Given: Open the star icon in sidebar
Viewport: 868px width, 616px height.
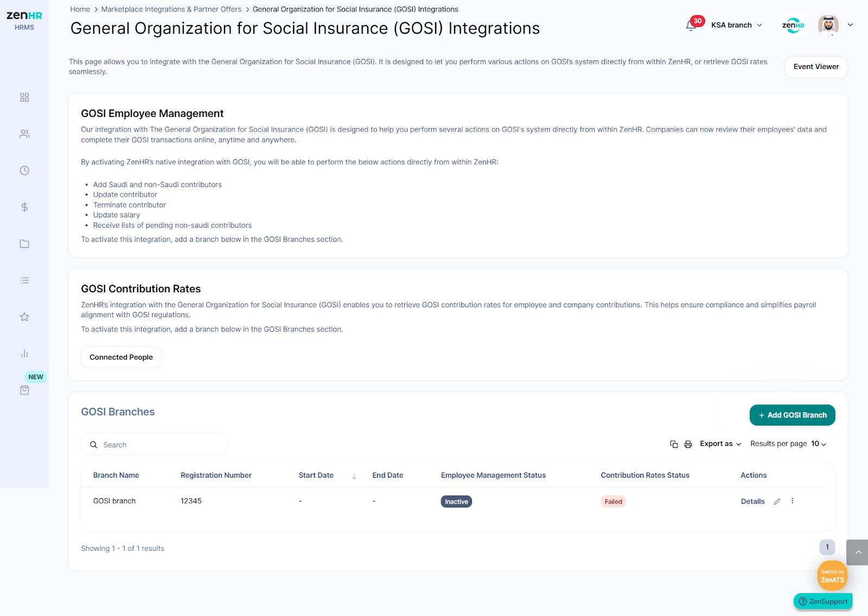Looking at the screenshot, I should pyautogui.click(x=24, y=317).
